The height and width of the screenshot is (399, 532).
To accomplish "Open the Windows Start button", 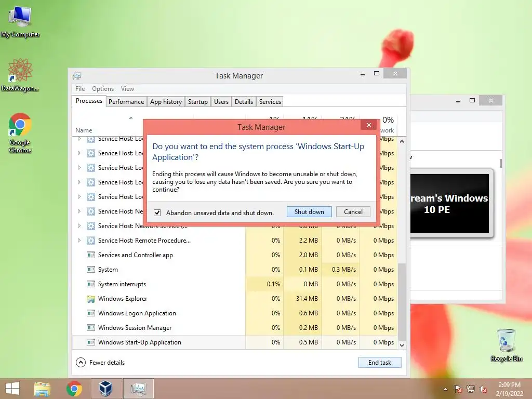I will pos(12,389).
